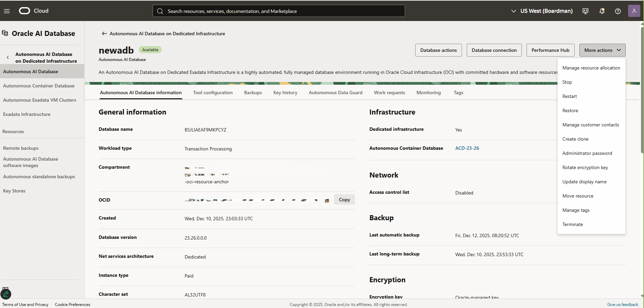The width and height of the screenshot is (644, 308).
Task: Open the Database actions dropdown
Action: click(x=438, y=50)
